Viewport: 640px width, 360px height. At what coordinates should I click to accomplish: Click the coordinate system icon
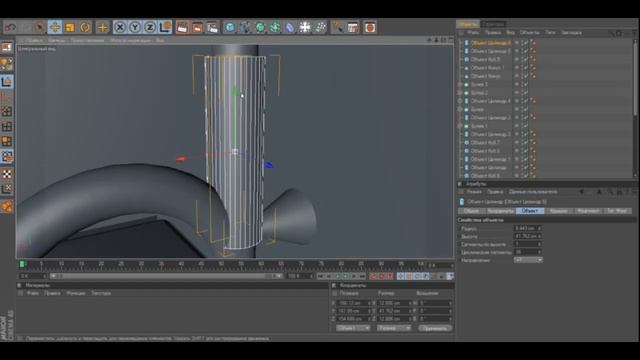pyautogui.click(x=165, y=27)
